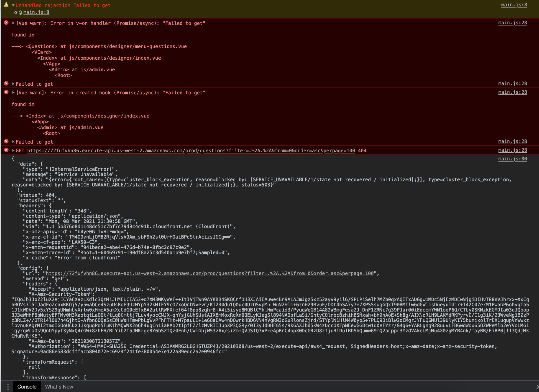Image resolution: width=539 pixels, height=392 pixels.
Task: Click the red error icon beside the Vue v-on warning
Action: click(x=6, y=23)
